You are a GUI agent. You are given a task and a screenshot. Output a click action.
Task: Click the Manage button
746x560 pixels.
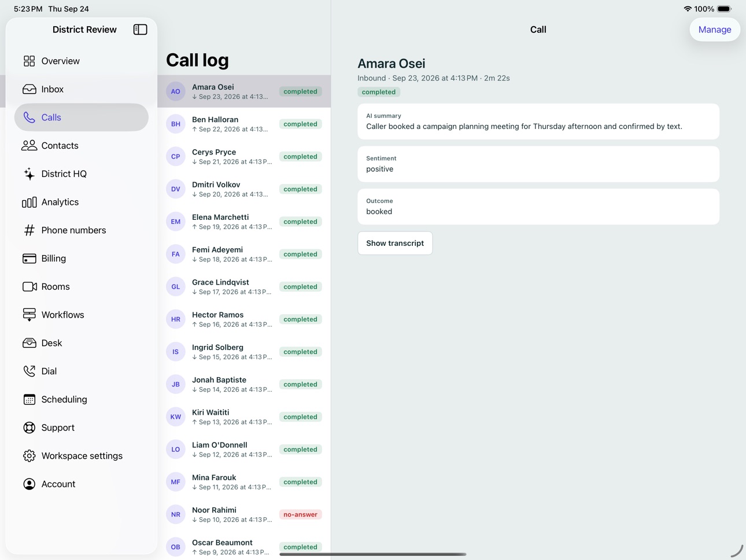(x=715, y=30)
